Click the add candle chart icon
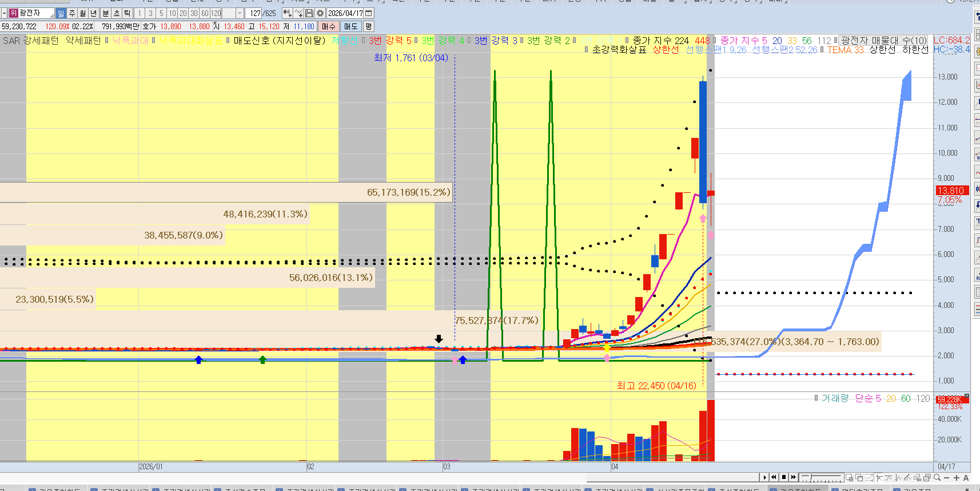Image resolution: width=980 pixels, height=491 pixels. pyautogui.click(x=288, y=13)
